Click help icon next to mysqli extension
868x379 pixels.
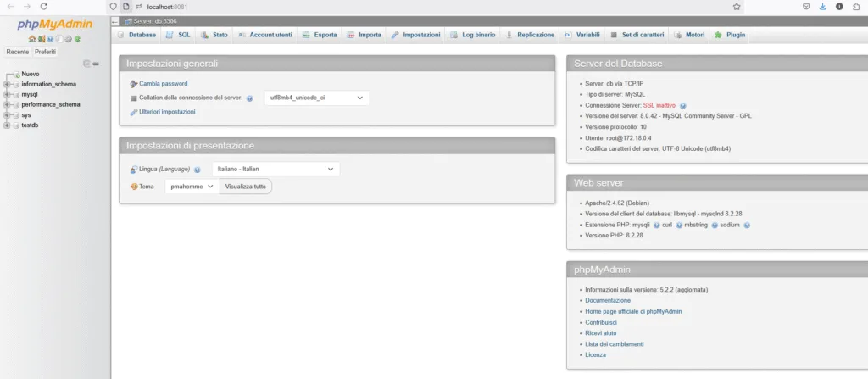click(x=657, y=226)
